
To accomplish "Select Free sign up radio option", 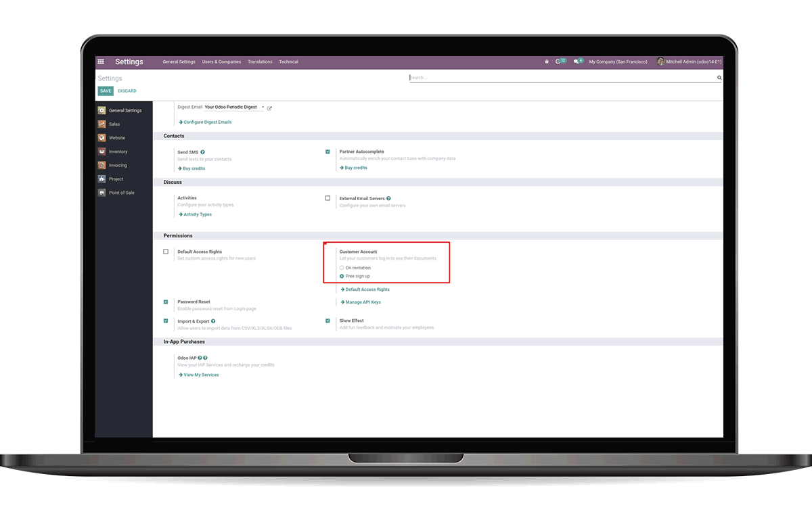I will (x=342, y=276).
